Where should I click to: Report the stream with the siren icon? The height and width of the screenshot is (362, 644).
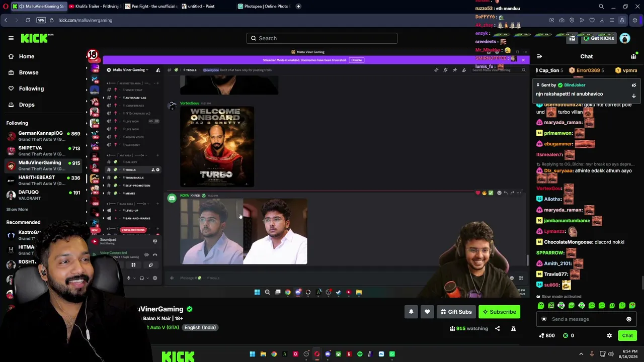pos(513,329)
